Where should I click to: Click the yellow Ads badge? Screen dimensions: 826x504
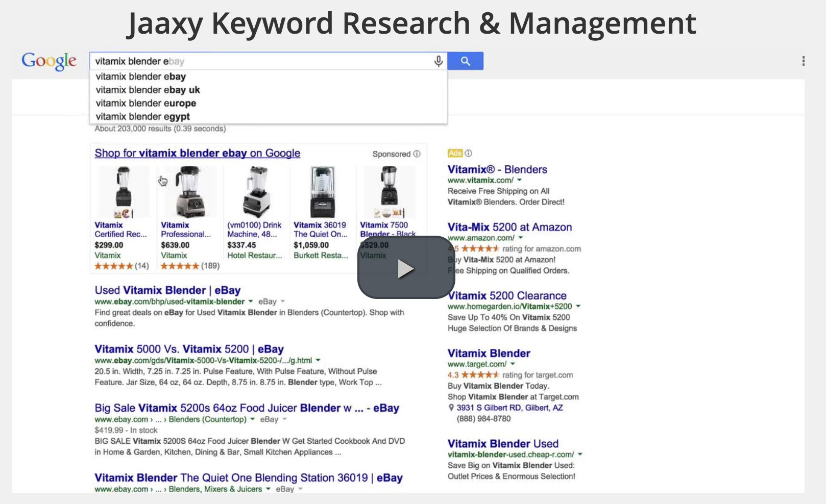[x=455, y=153]
